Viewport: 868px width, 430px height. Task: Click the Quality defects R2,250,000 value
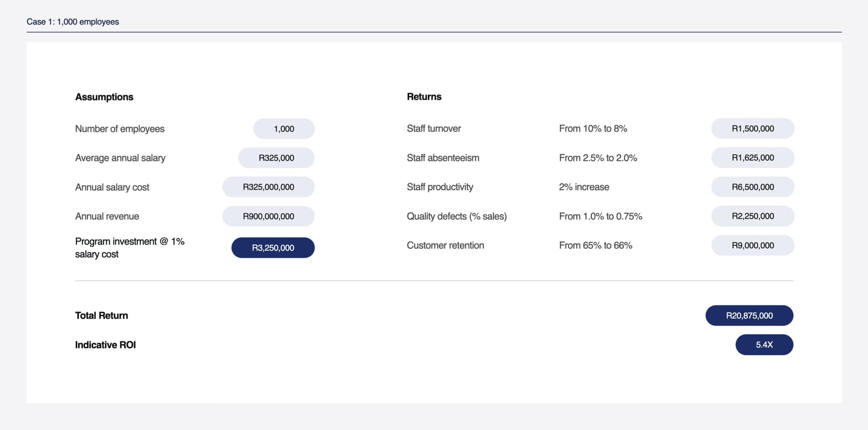(753, 216)
